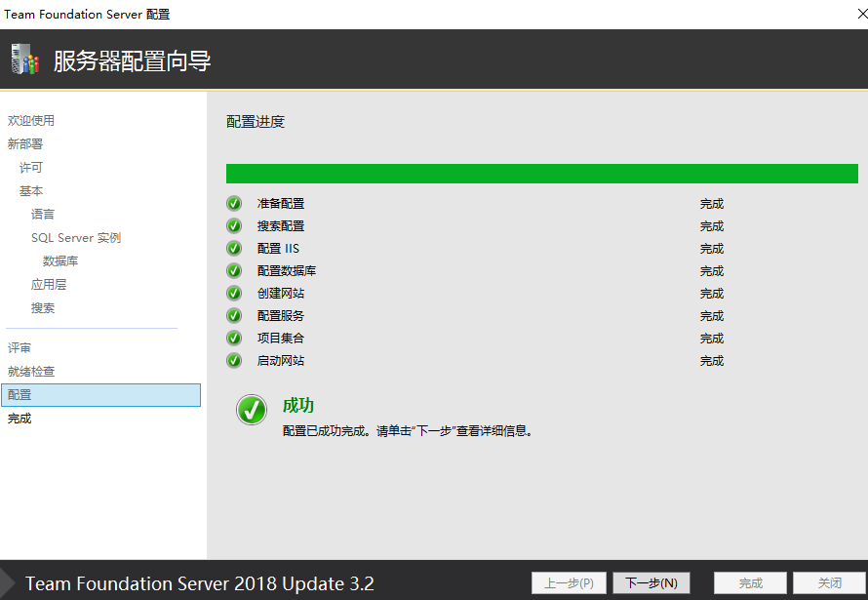
Task: Select 基本 step in sidebar
Action: 31,191
